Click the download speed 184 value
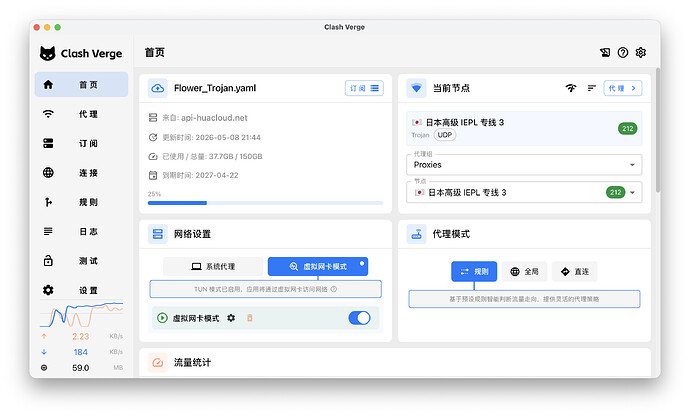This screenshot has height=416, width=690. point(81,352)
